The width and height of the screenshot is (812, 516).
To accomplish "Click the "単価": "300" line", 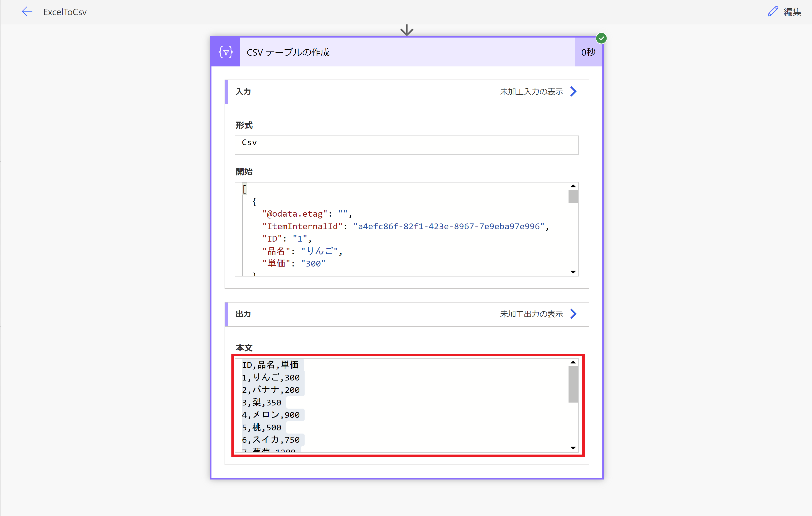I will 294,264.
